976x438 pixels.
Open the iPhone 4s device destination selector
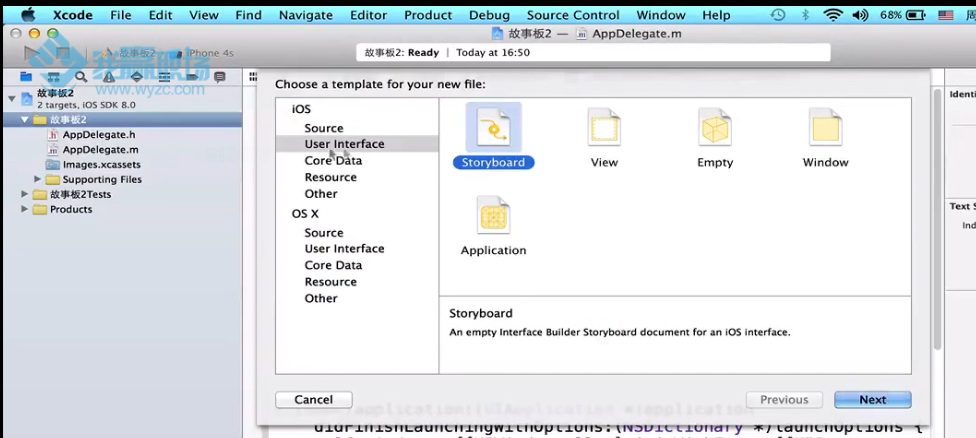tap(204, 54)
